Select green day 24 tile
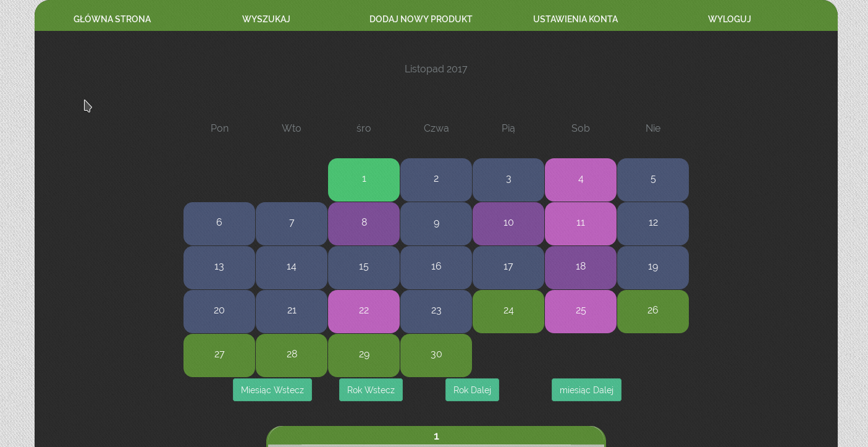 508,311
